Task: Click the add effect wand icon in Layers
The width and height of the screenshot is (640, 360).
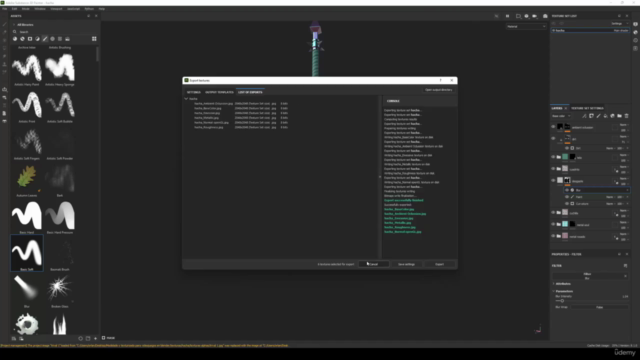Action: [x=584, y=116]
